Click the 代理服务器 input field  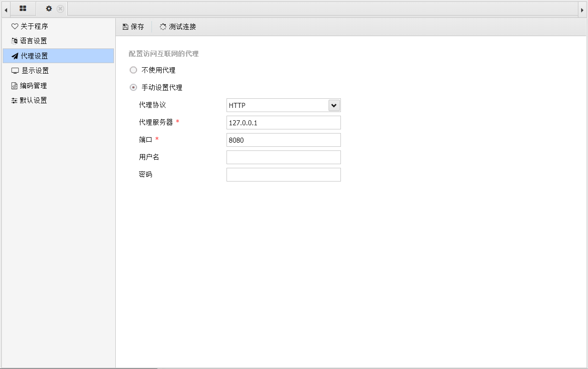click(283, 123)
